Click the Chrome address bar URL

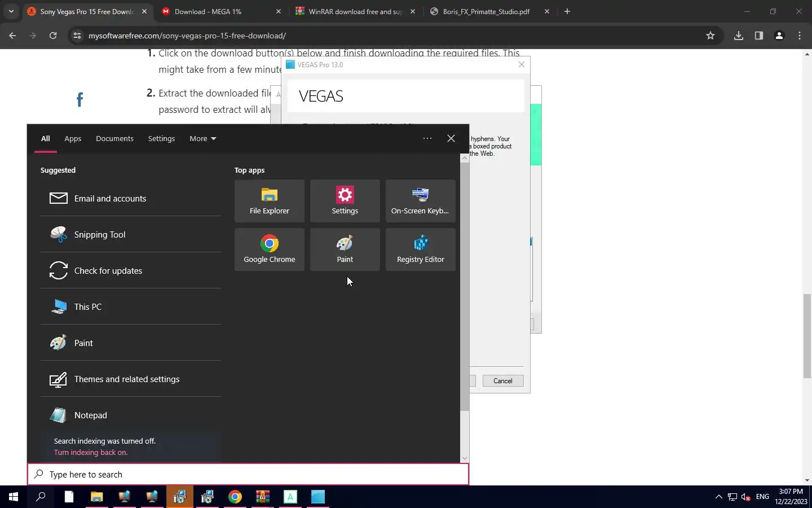point(187,36)
